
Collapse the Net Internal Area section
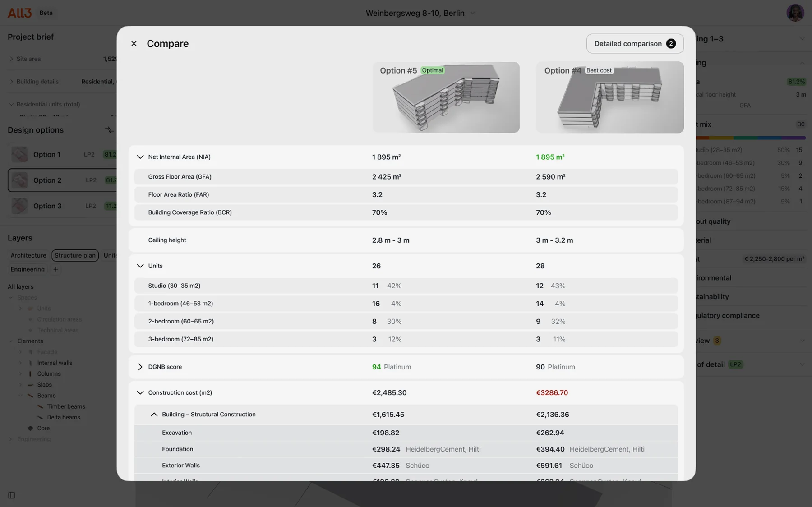140,157
